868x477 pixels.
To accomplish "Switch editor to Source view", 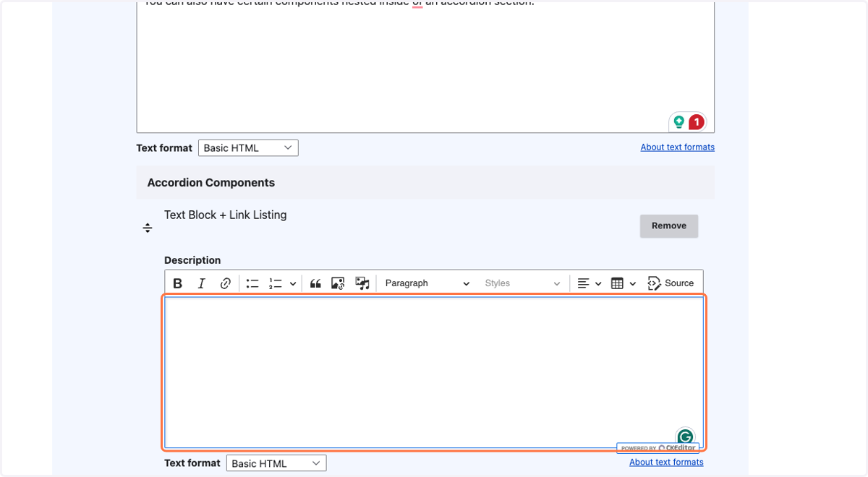I will (671, 283).
